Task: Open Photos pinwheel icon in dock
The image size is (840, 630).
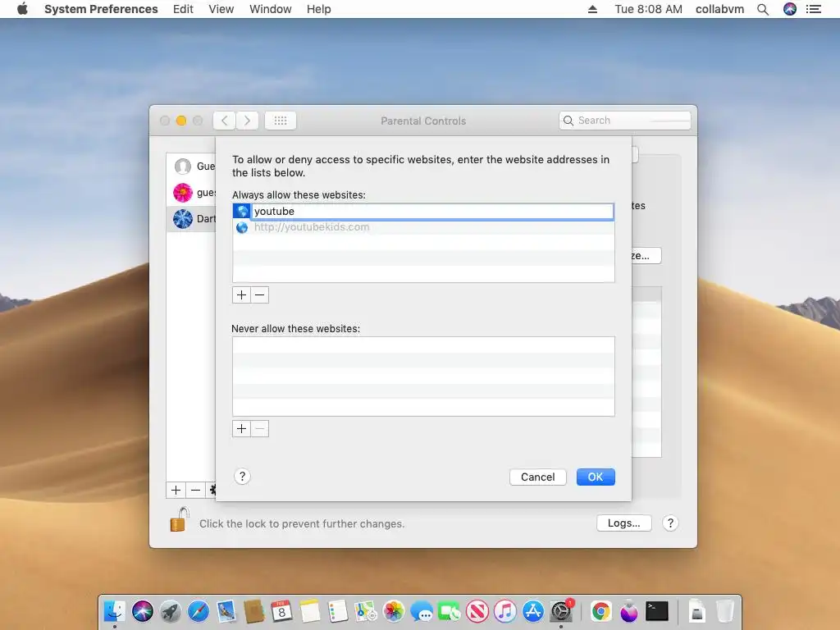Action: [393, 611]
